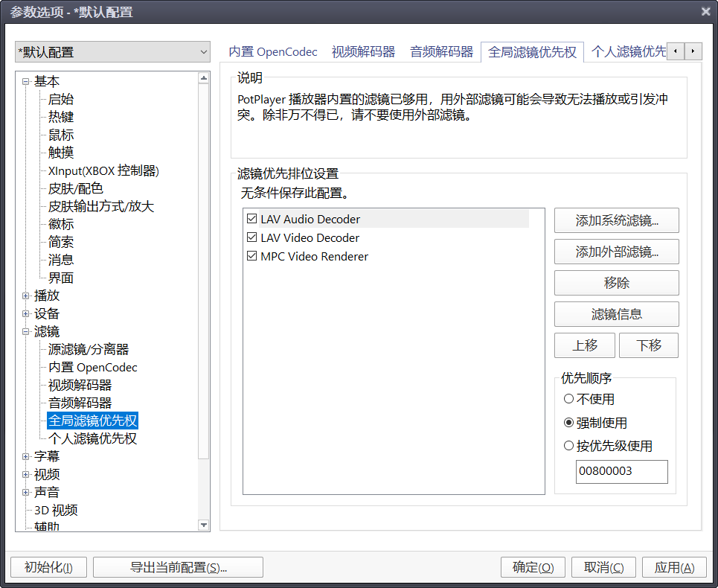Expand the 字幕 tree node

pos(26,457)
